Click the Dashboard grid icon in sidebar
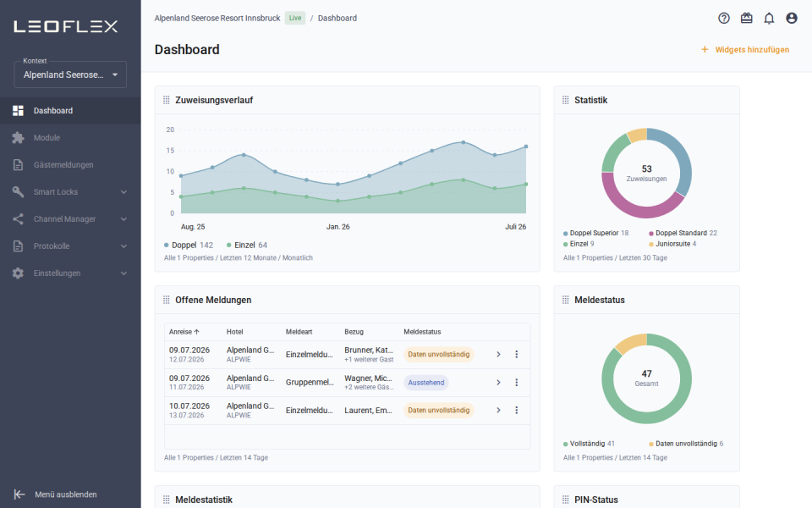 pos(18,110)
